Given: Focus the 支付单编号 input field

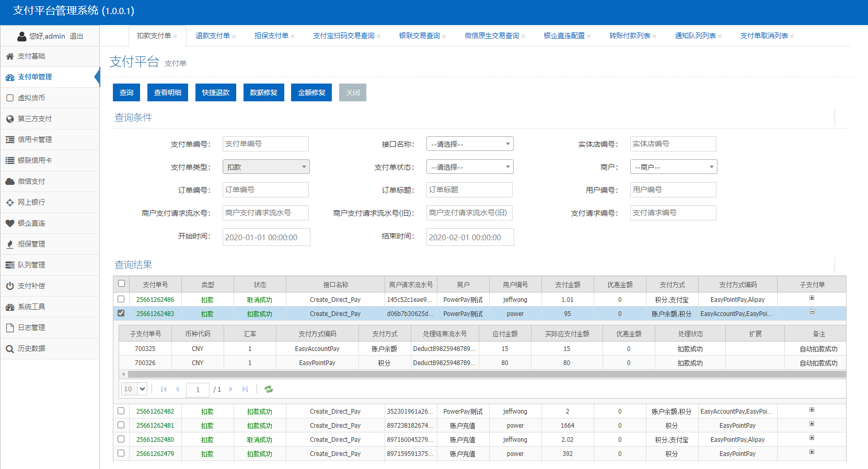Looking at the screenshot, I should click(x=265, y=144).
